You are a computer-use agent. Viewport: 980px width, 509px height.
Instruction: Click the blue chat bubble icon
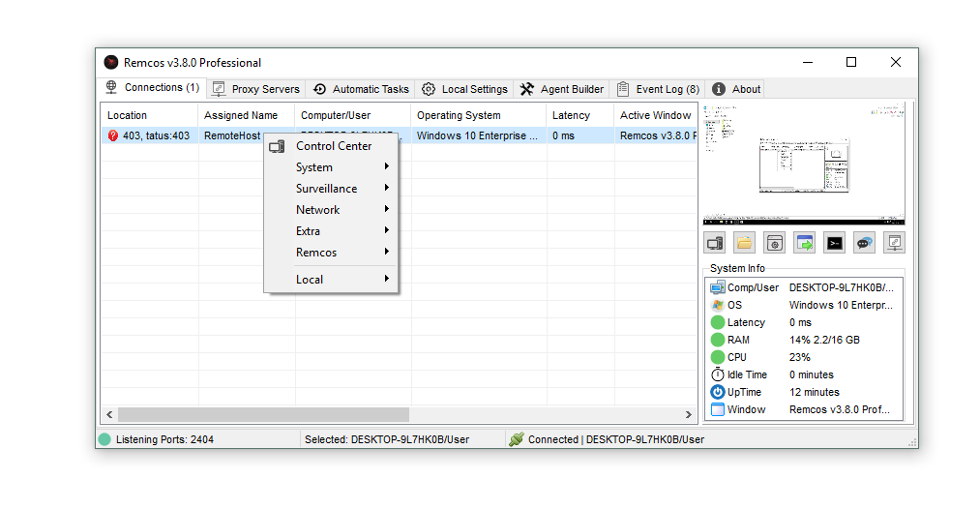(864, 243)
